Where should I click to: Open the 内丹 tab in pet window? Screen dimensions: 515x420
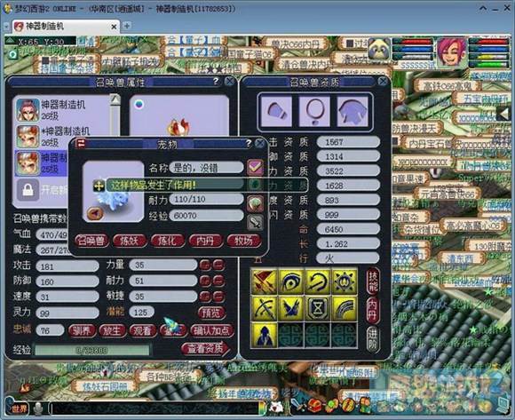[205, 241]
